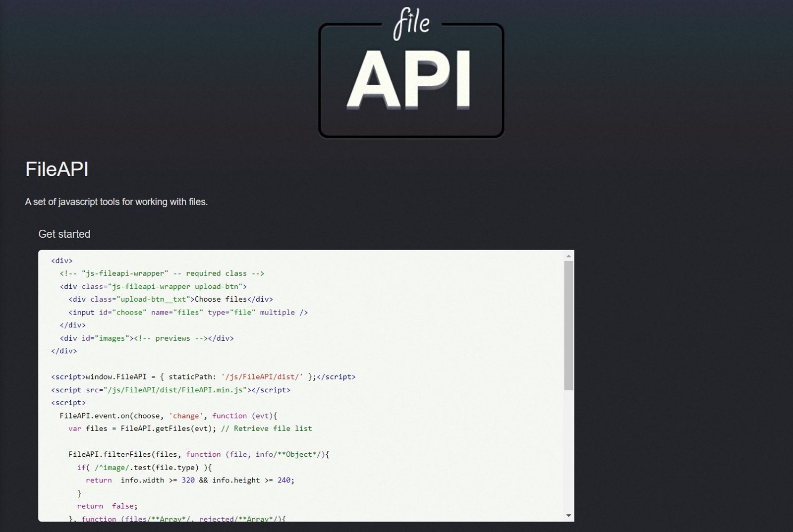
Task: Click the 'return info.width >= 320' line
Action: (190, 480)
